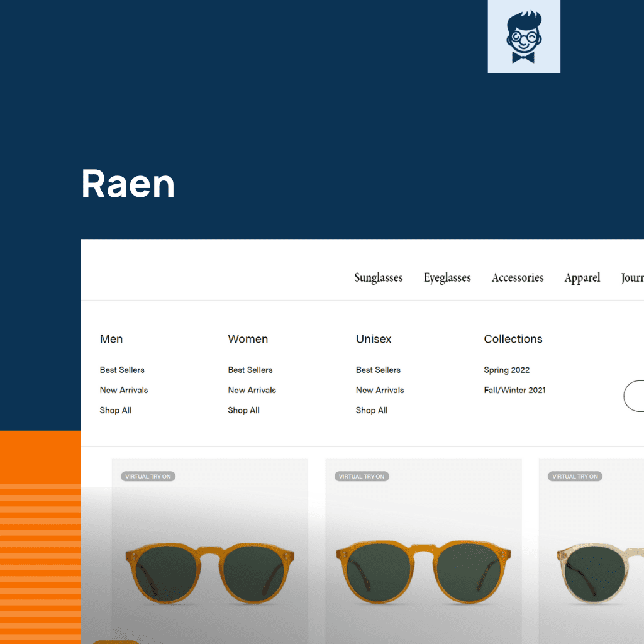
Task: Select the Men category heading
Action: tap(111, 339)
